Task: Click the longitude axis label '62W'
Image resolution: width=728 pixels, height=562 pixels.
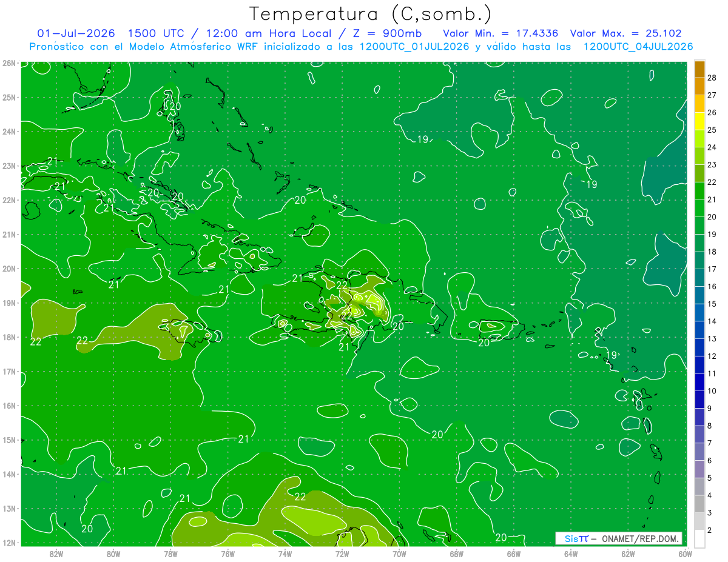Action: point(628,554)
